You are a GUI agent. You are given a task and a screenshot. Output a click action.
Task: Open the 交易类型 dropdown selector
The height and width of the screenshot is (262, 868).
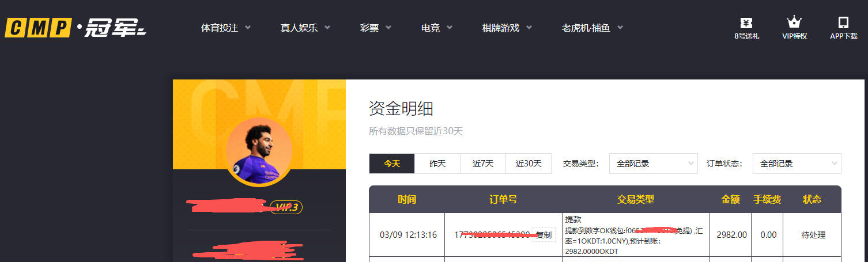pos(653,164)
